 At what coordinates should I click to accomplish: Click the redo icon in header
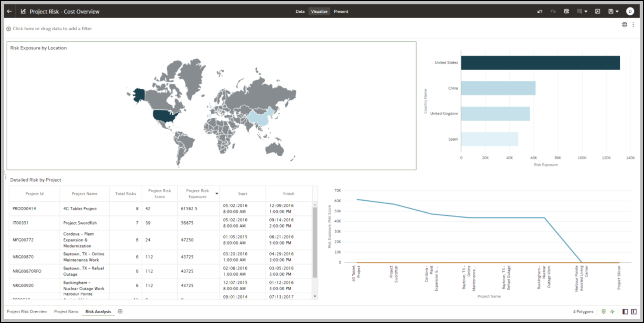pyautogui.click(x=553, y=11)
